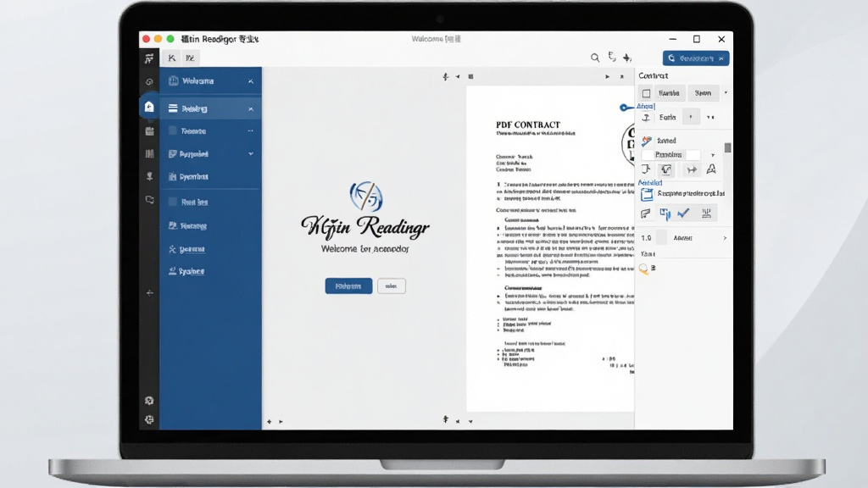Click the toolbar button right of K
This screenshot has width=868, height=488.
coord(190,58)
